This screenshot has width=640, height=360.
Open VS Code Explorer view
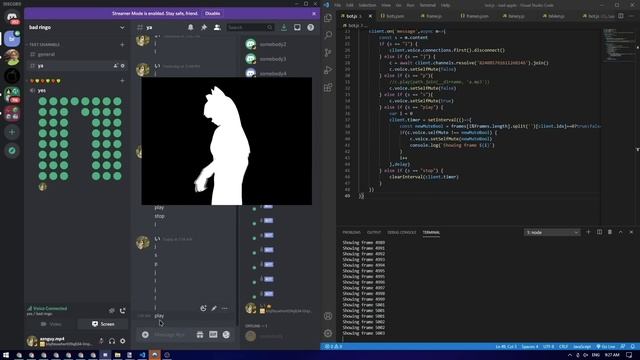pyautogui.click(x=328, y=18)
